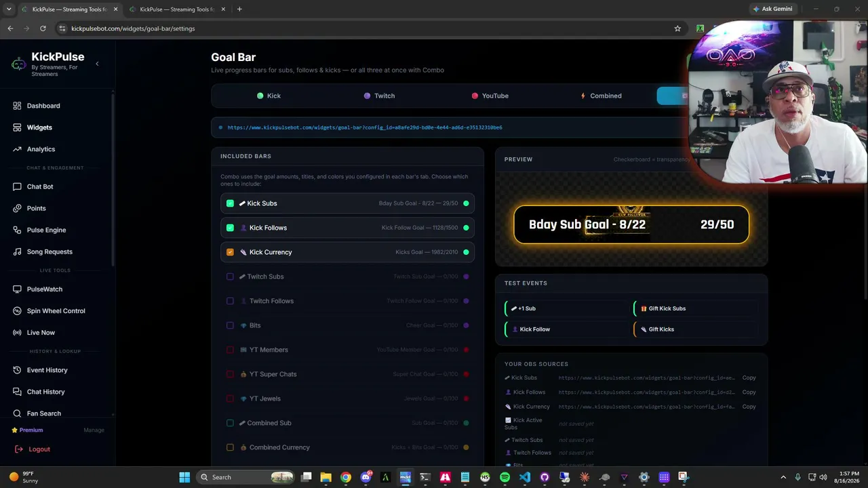Screen dimensions: 868x488
Task: Open Spotify from the taskbar
Action: (505, 477)
